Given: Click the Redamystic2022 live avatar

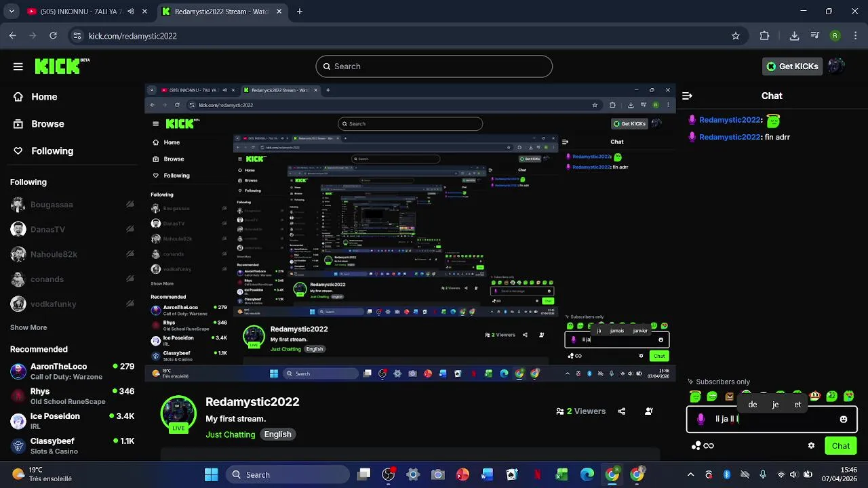Looking at the screenshot, I should (x=178, y=413).
